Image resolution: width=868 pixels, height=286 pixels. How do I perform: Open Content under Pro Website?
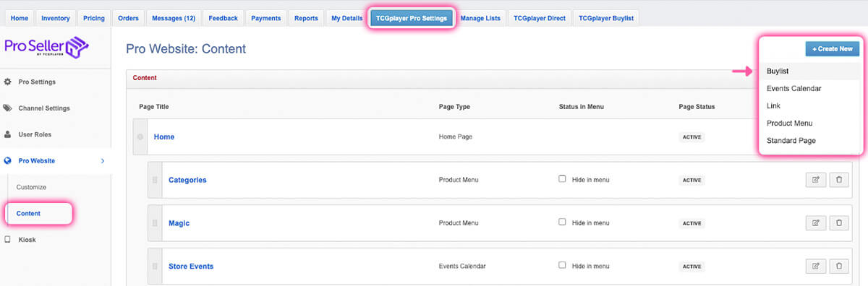[x=29, y=213]
